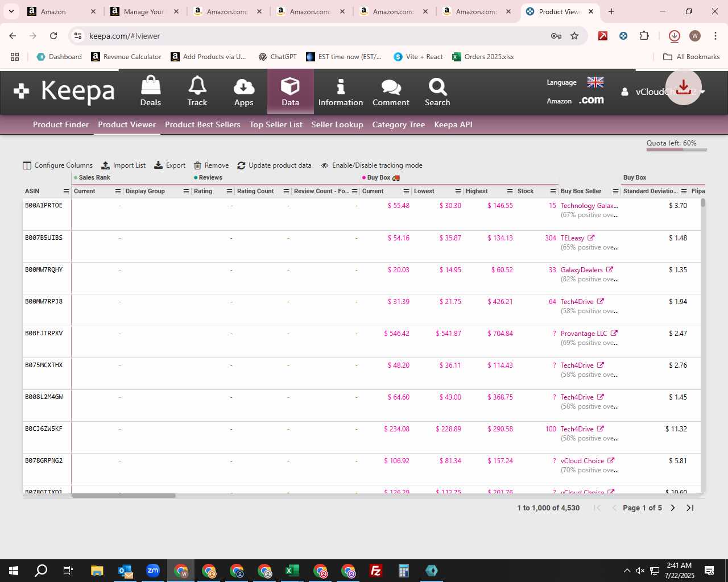Open FileZilla from the taskbar
Screen dimensions: 728x582
[376, 571]
